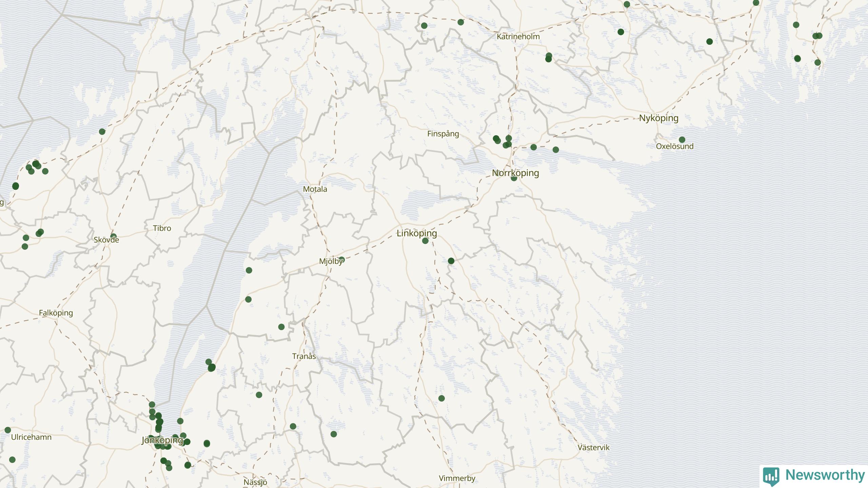This screenshot has height=488, width=868.
Task: Click the Katrineholm label
Action: [x=518, y=37]
